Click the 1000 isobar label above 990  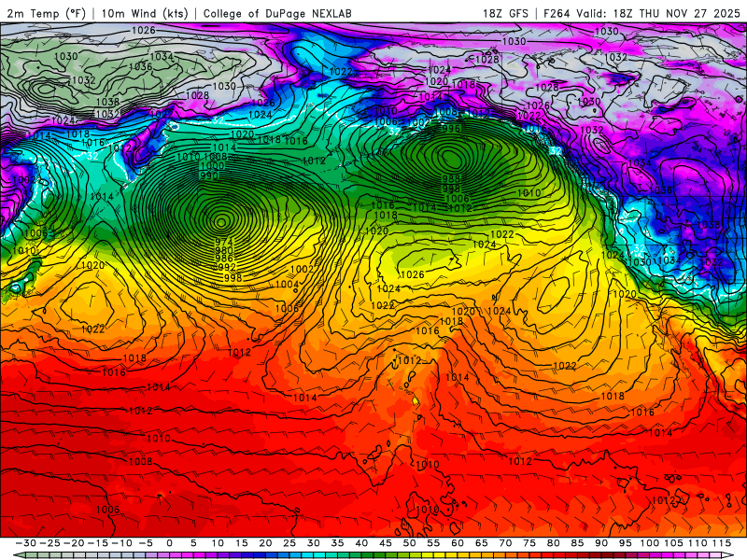[212, 166]
